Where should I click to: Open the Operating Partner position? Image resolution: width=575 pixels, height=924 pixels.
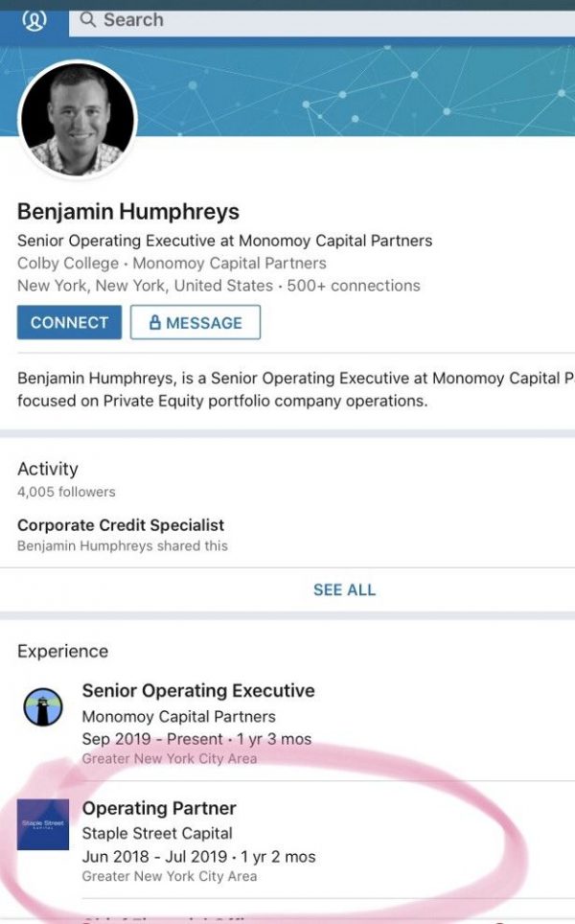tap(159, 808)
